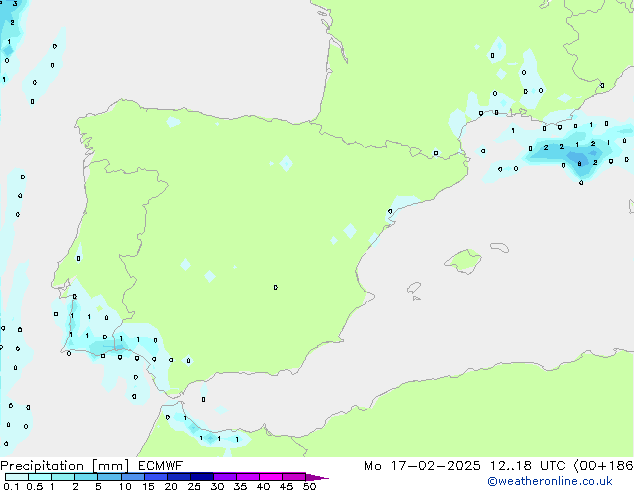Select the 0.5–1 mm legend swatch
The image size is (634, 490).
coord(40,477)
